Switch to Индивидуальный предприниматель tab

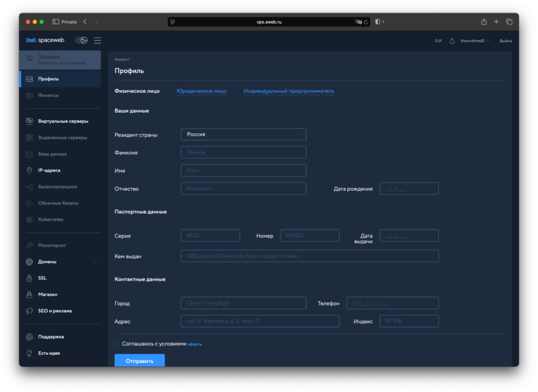pyautogui.click(x=288, y=91)
